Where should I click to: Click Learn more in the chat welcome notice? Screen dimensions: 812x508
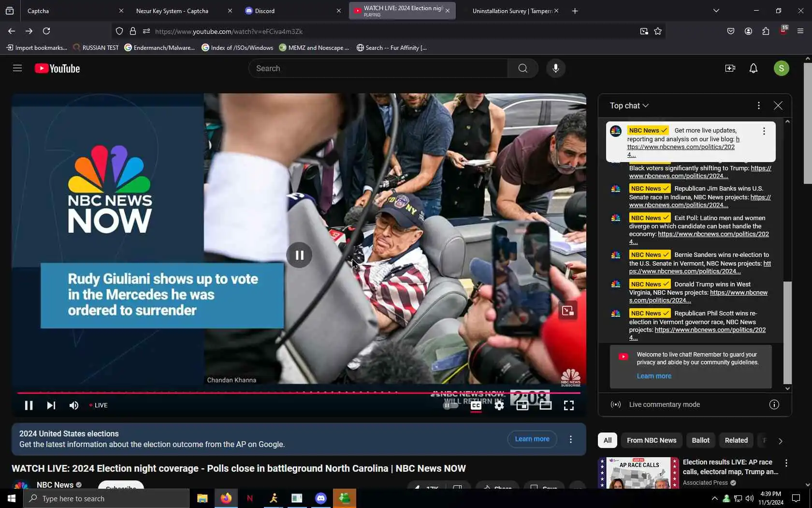coord(654,376)
